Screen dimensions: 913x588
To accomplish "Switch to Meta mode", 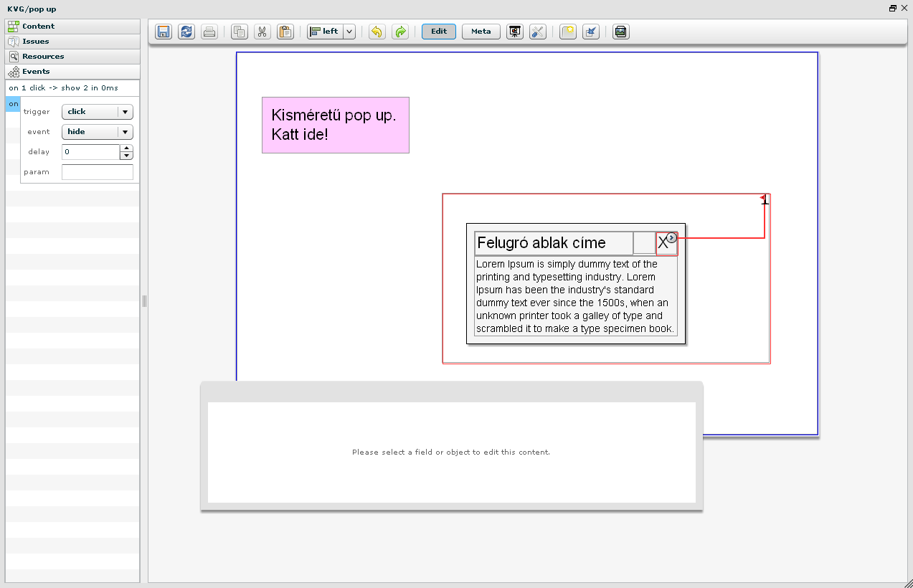I will tap(481, 32).
